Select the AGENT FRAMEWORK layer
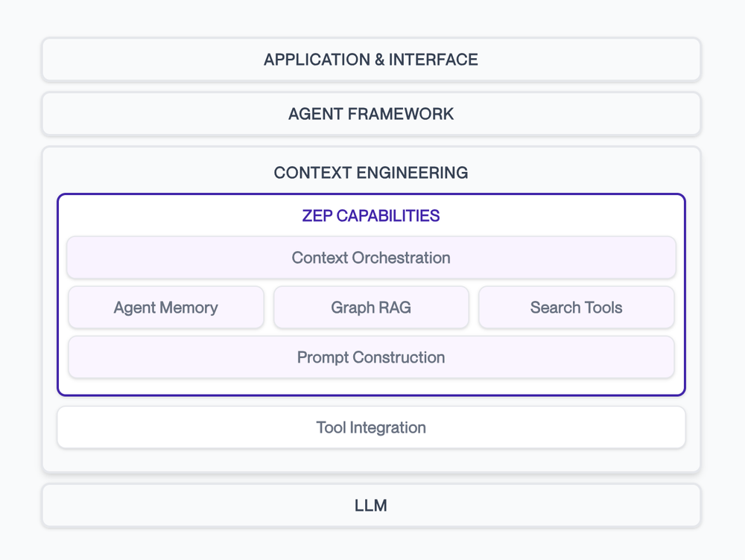 click(x=371, y=114)
